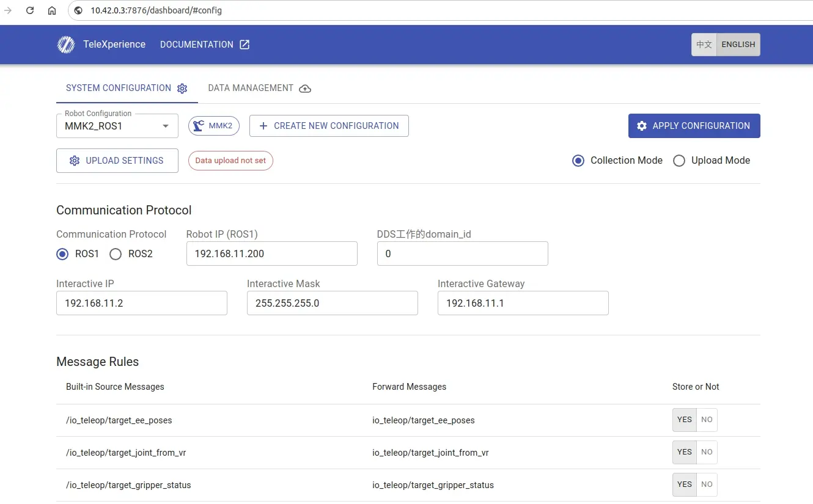This screenshot has height=504, width=813.
Task: Click the gear icon in Upload Settings button
Action: [75, 161]
